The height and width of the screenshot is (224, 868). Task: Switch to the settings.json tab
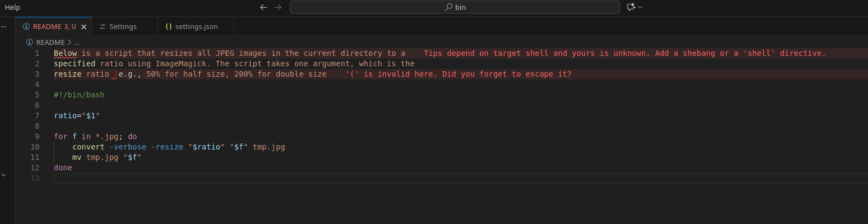point(196,27)
